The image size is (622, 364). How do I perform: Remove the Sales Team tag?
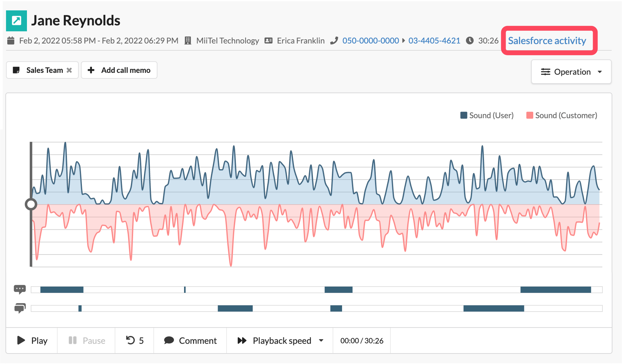click(69, 70)
